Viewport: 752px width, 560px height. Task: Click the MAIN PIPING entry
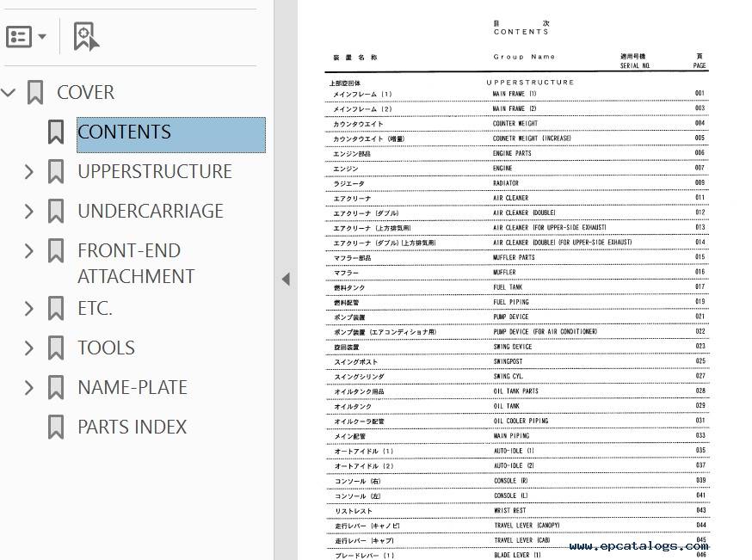[x=512, y=436]
